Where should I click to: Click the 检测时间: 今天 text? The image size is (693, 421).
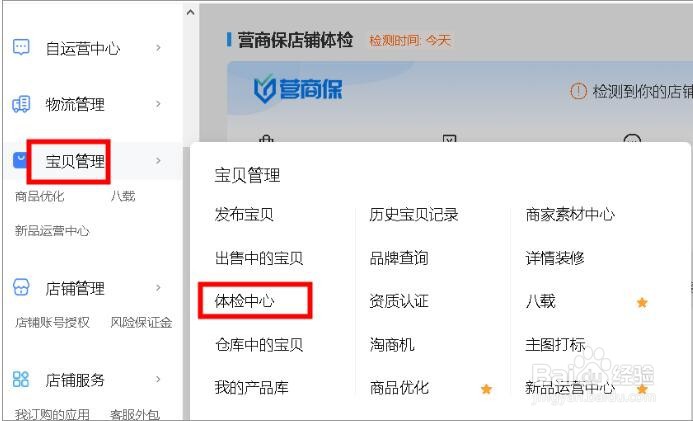tap(410, 41)
